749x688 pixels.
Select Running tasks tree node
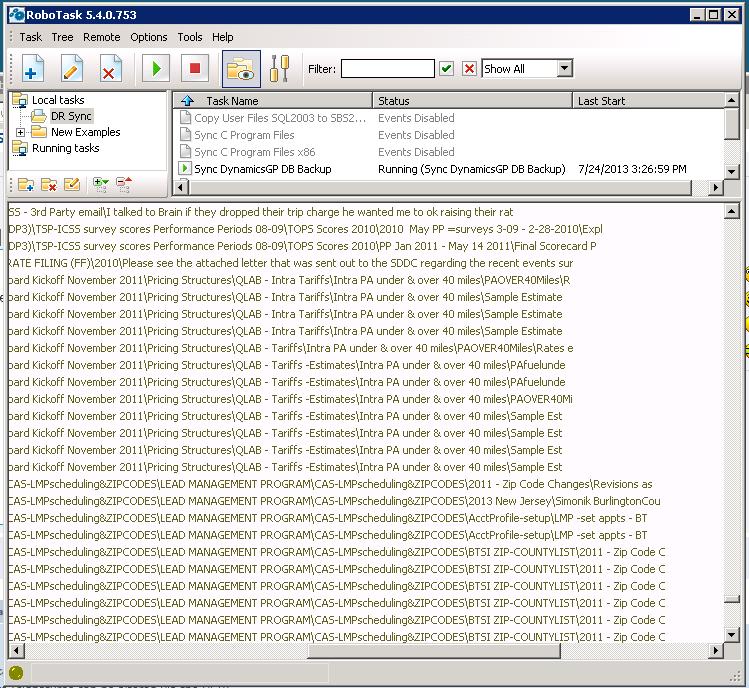pos(65,148)
